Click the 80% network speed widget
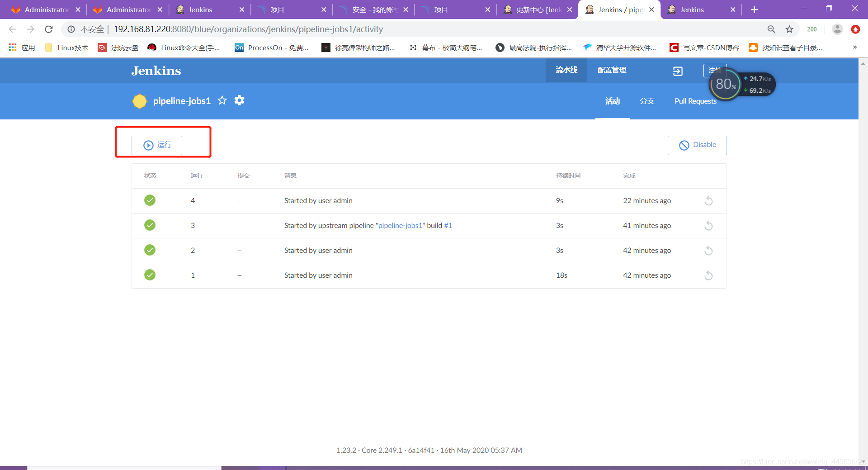 tap(725, 85)
